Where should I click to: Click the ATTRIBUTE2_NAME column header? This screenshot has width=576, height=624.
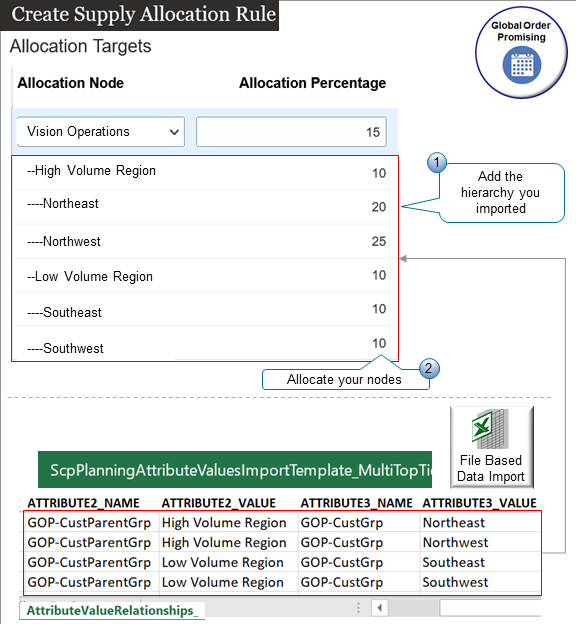(83, 503)
